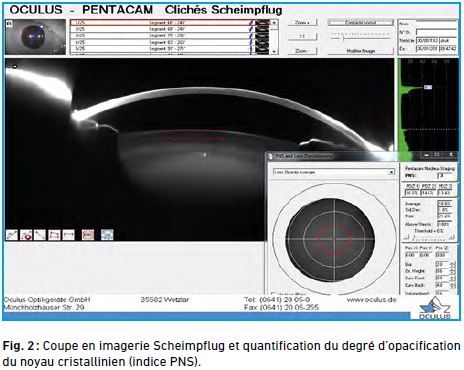Click the Zoom - button
This screenshot has width=464, height=370.
pyautogui.click(x=302, y=51)
